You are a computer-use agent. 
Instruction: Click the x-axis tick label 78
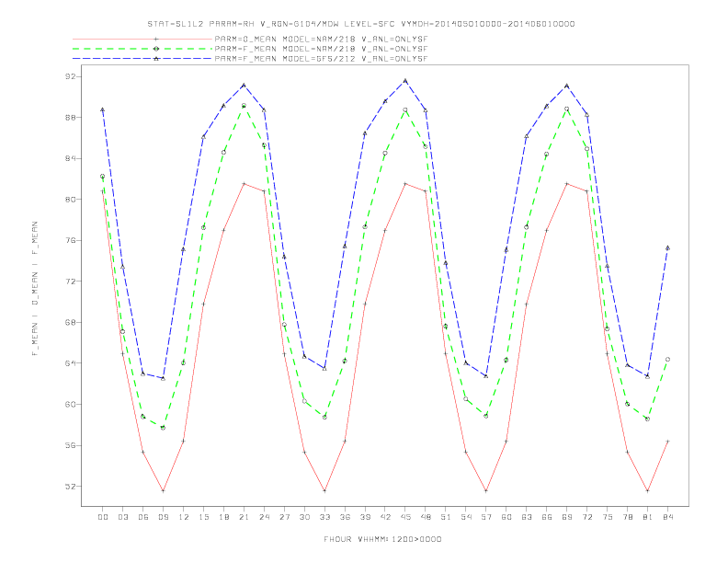(627, 517)
